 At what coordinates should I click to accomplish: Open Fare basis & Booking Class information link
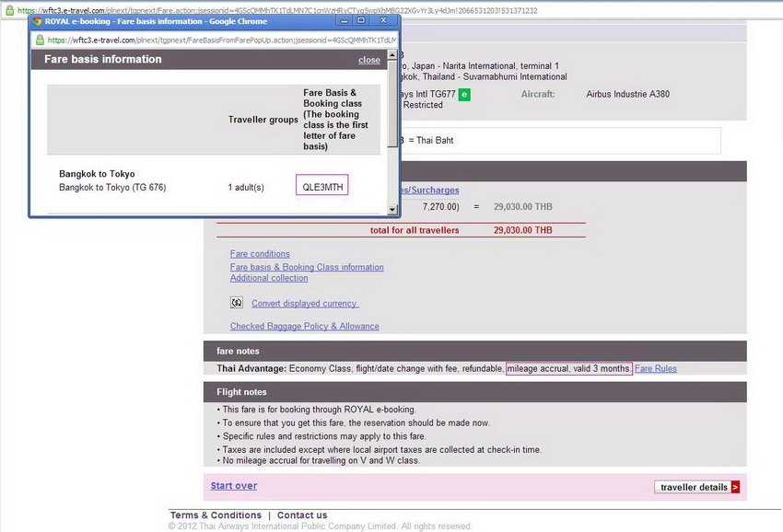[307, 267]
